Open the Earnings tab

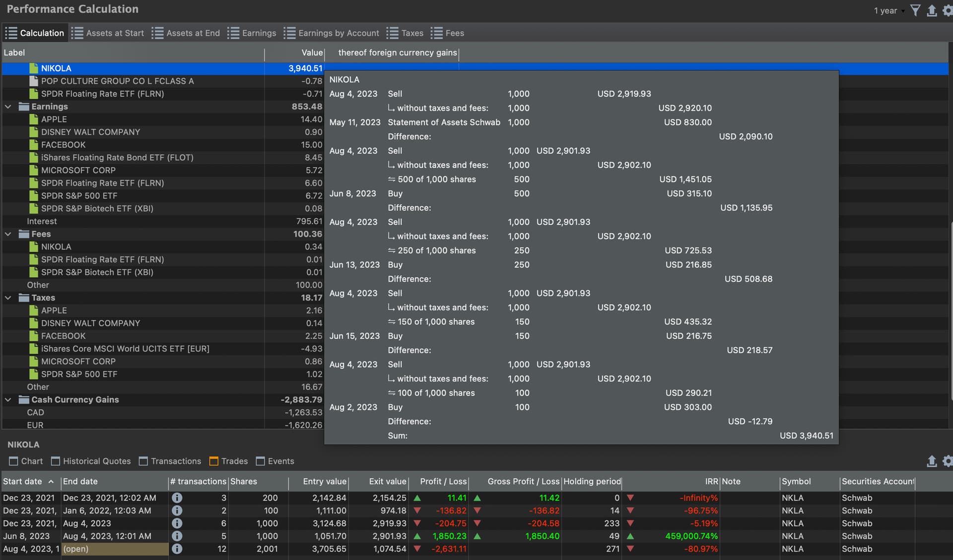click(252, 33)
